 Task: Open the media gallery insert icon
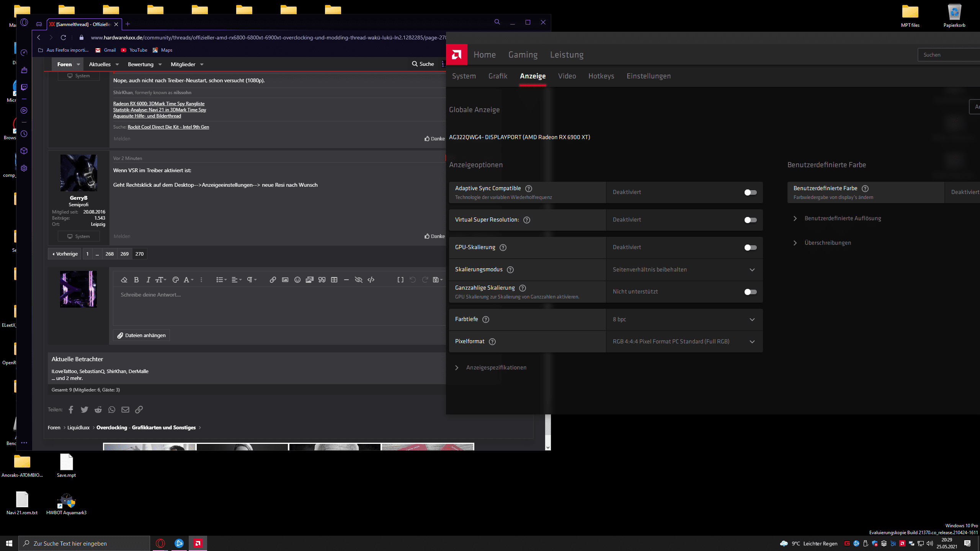(310, 280)
